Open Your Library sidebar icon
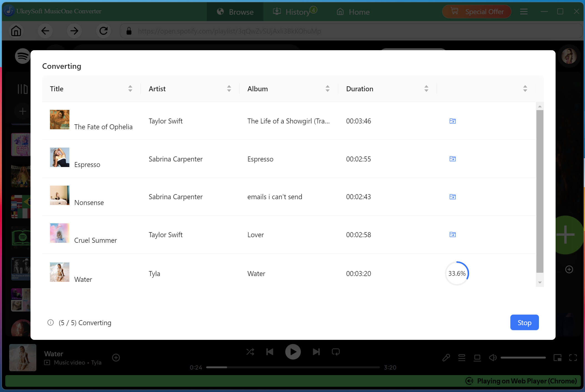Screen dimensions: 585x392 coord(22,89)
